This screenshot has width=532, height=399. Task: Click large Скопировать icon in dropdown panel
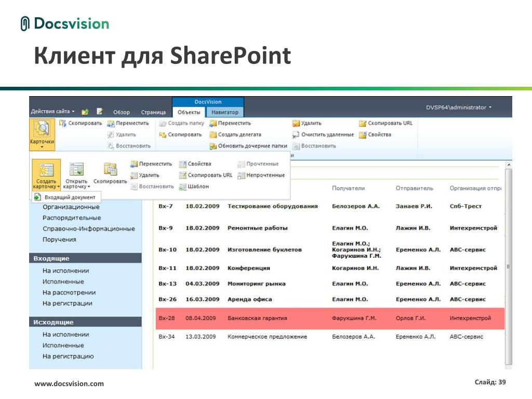(110, 169)
